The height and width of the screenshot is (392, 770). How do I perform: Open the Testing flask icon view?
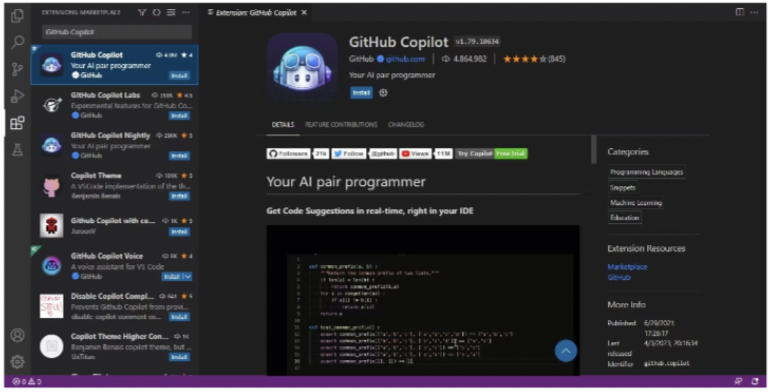click(17, 150)
